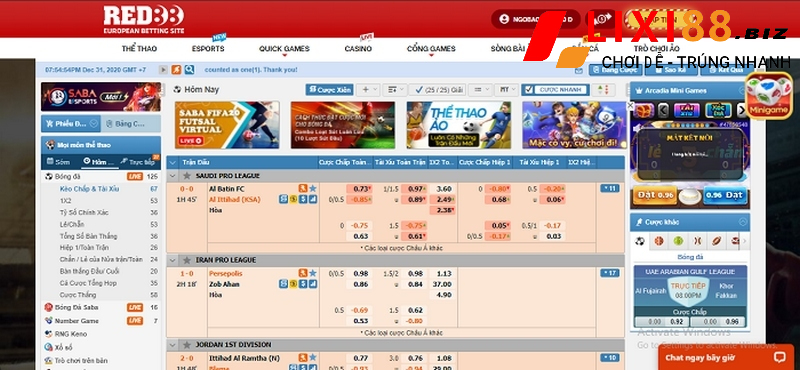Screen dimensions: 800x370
Task: Click the yellow coin icon in the Al Ittihad row
Action: [293, 199]
